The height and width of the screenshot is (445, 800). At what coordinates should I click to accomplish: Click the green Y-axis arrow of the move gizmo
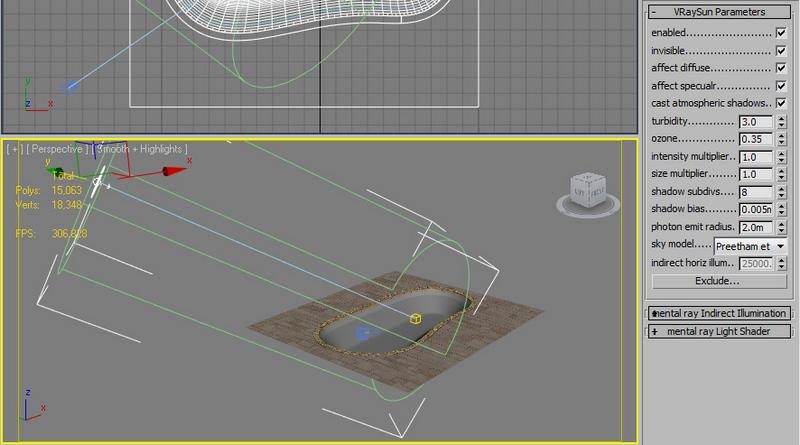59,172
